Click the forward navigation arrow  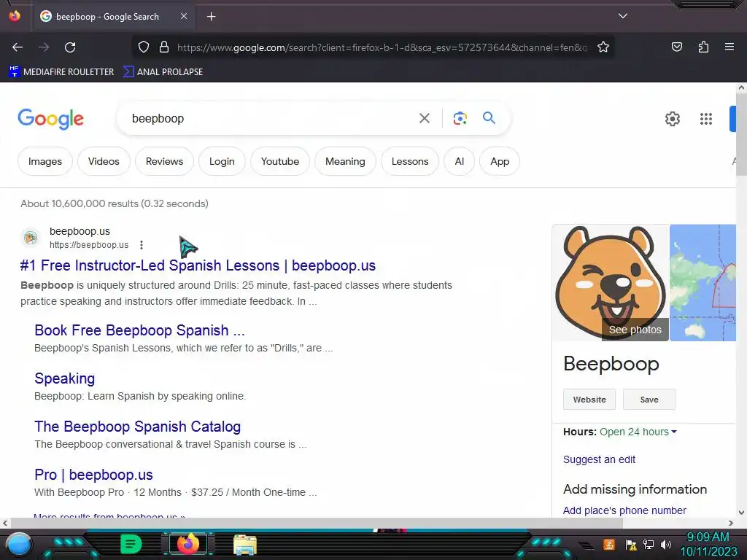point(44,47)
